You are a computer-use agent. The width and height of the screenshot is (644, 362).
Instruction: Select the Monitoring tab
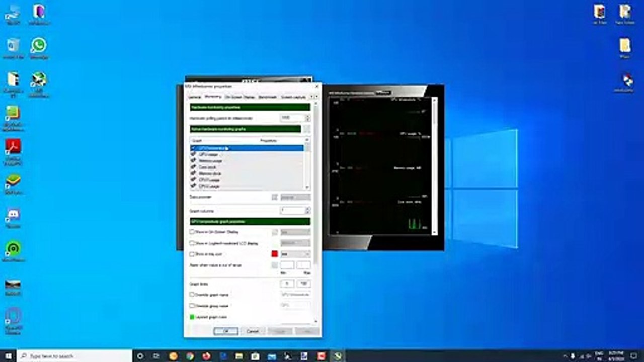(213, 97)
